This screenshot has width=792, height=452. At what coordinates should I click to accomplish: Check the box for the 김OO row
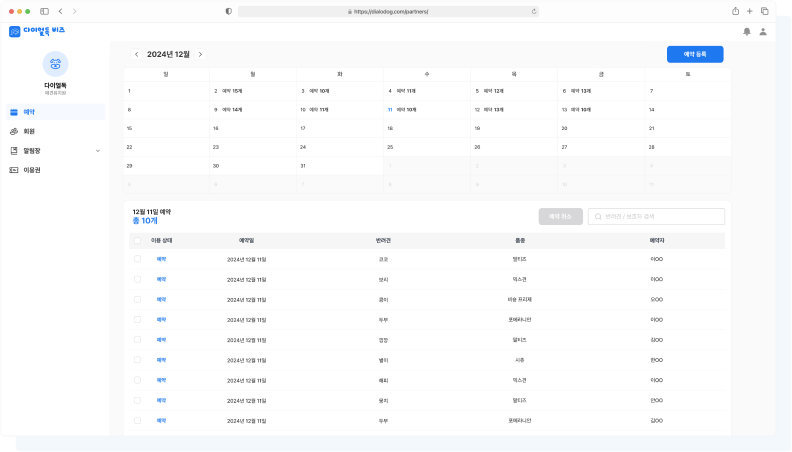(137, 421)
